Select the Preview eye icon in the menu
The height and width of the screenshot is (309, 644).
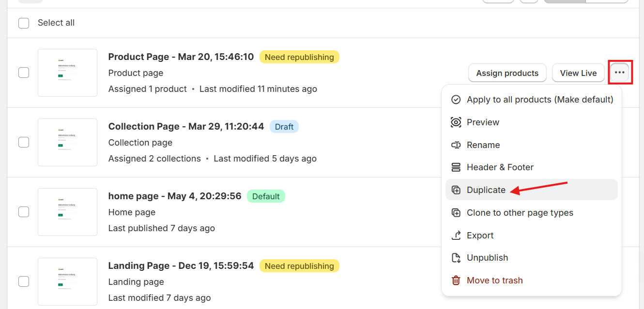coord(456,122)
